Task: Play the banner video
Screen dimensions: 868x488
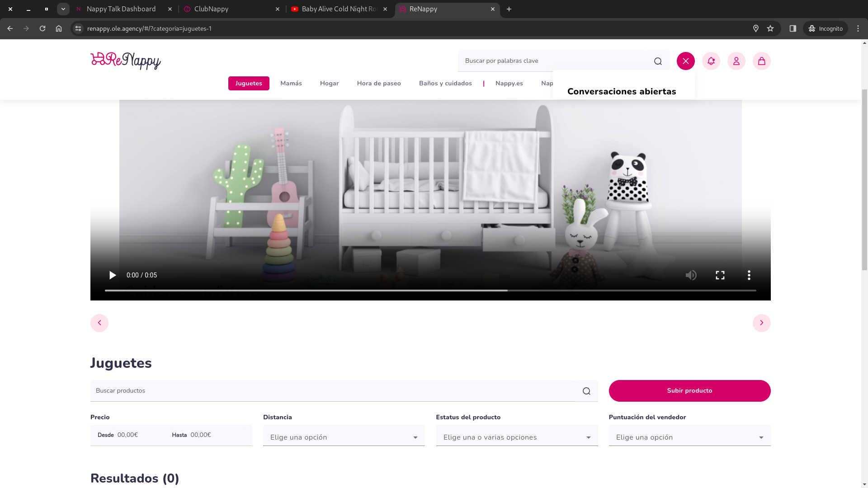Action: 112,275
